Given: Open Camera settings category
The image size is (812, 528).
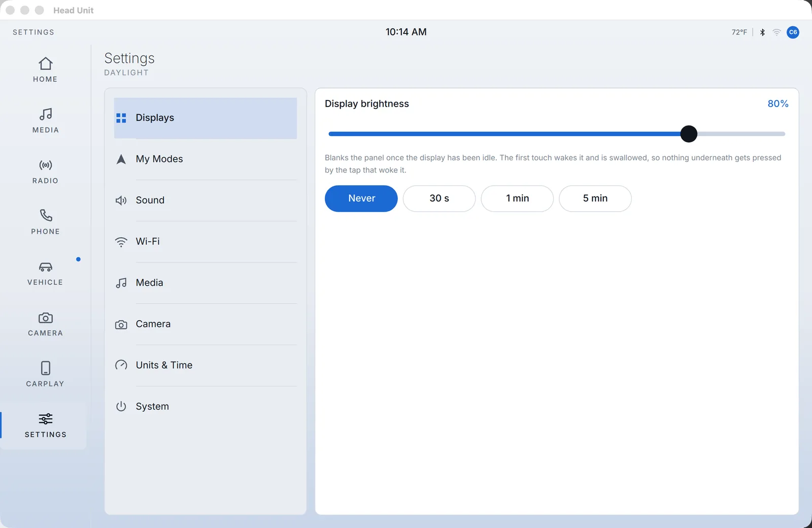Looking at the screenshot, I should point(206,324).
